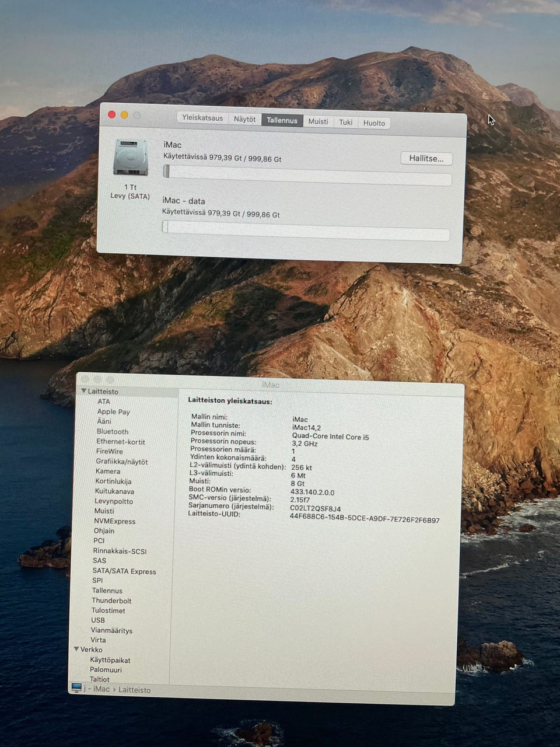Screen dimensions: 560x747
Task: Select Bluetooth in the sidebar
Action: click(113, 431)
